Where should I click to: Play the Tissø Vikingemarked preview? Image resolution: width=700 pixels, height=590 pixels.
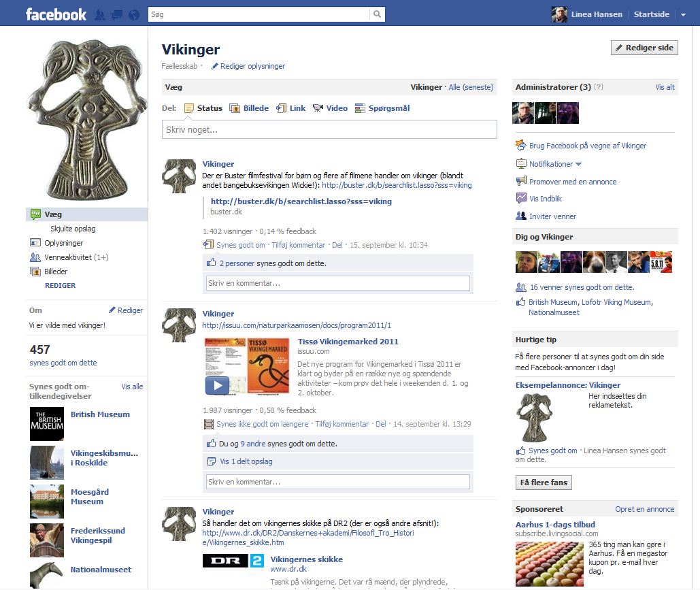(x=217, y=385)
